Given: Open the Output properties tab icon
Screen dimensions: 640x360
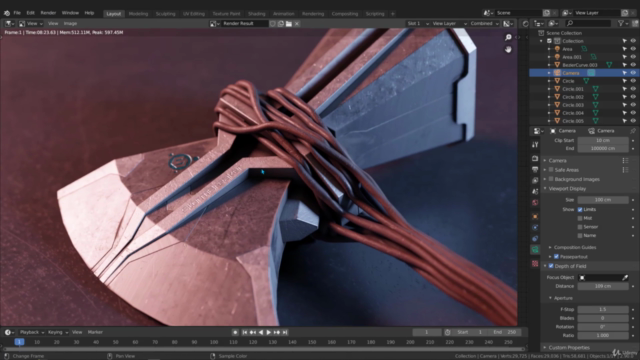Looking at the screenshot, I should [535, 169].
